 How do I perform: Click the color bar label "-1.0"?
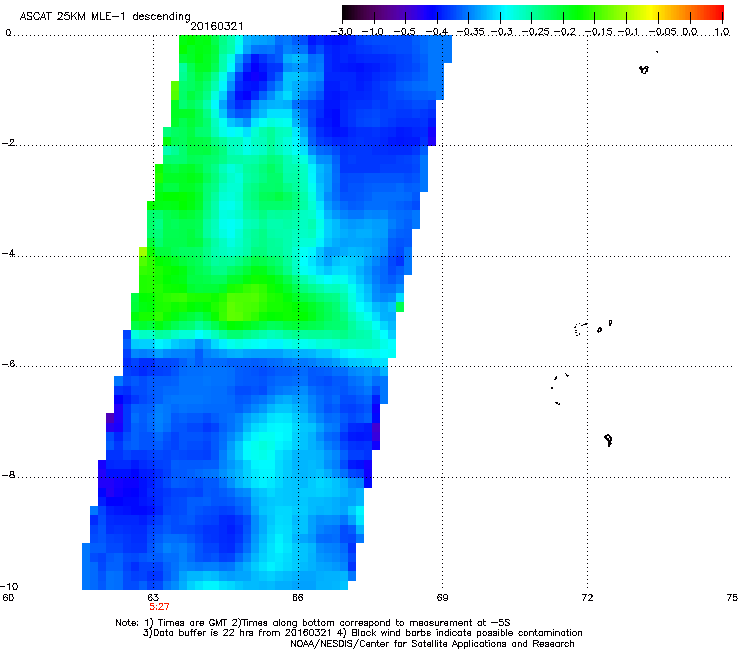[x=373, y=32]
